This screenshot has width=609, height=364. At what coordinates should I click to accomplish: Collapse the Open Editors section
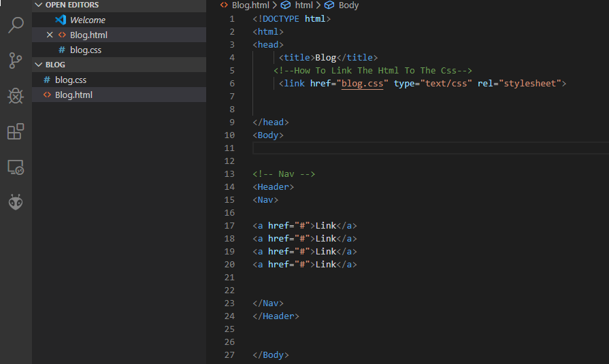click(38, 5)
